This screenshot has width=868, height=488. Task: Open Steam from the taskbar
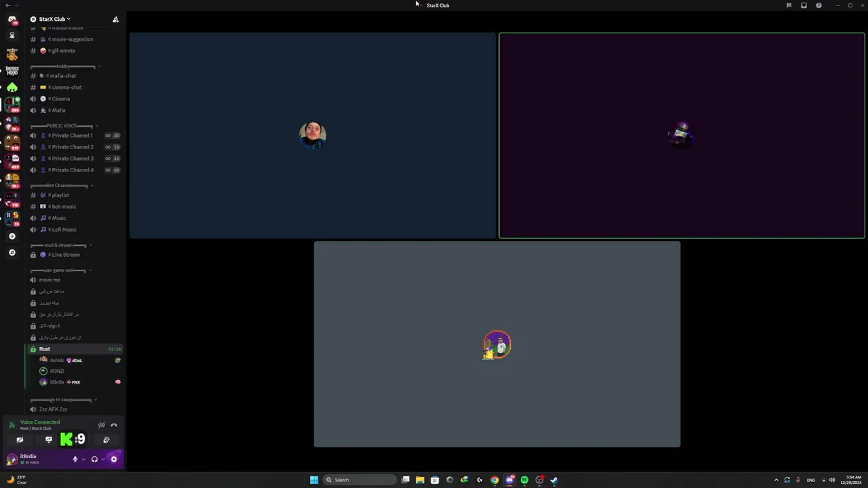point(554,480)
